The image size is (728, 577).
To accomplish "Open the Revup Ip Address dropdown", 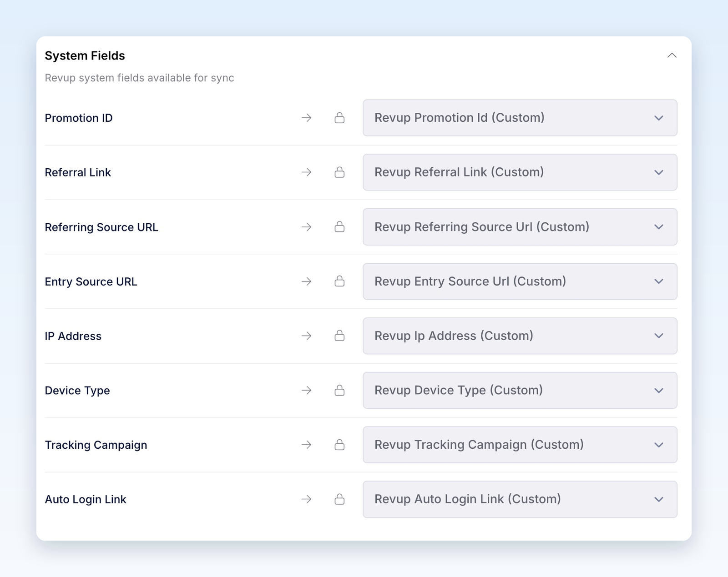I will click(x=520, y=336).
